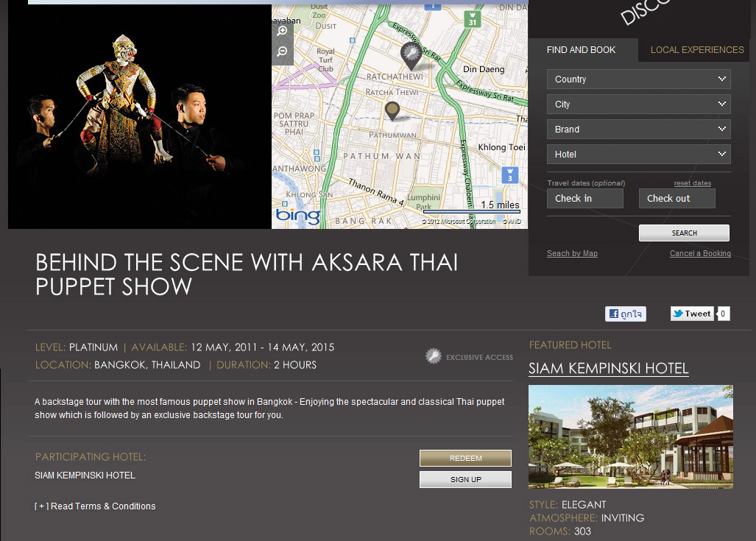The width and height of the screenshot is (756, 541).
Task: Open the Cancel a Booking link
Action: (700, 253)
